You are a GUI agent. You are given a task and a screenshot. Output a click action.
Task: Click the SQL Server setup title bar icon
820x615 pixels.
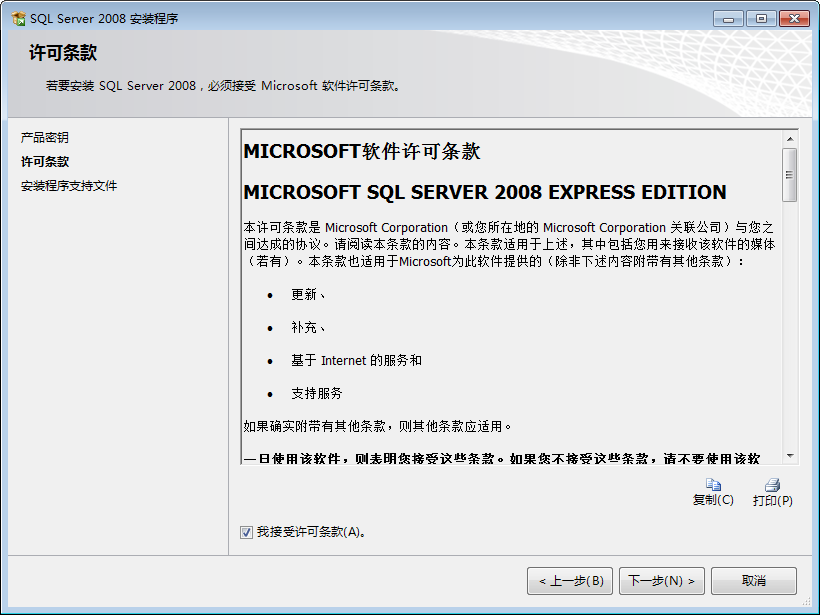18,19
